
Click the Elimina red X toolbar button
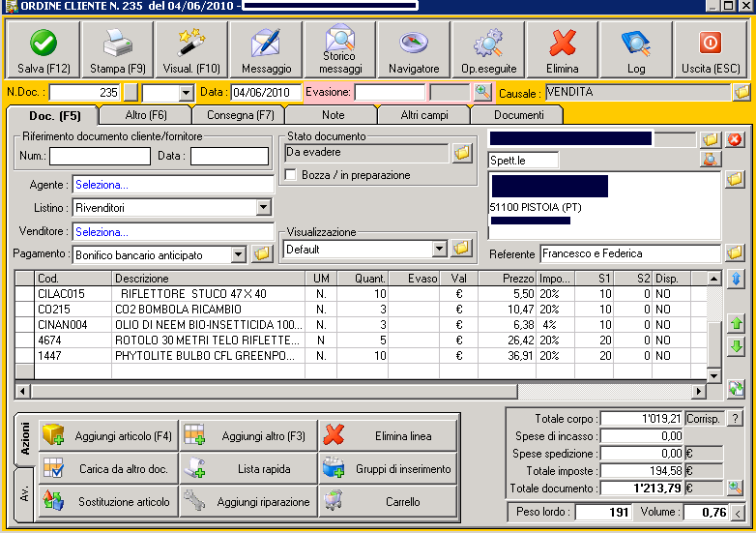click(563, 49)
